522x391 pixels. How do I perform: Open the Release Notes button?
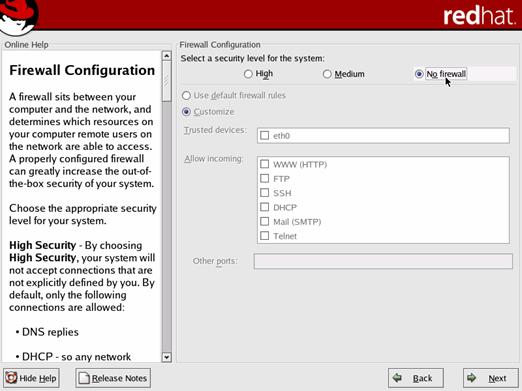(113, 378)
